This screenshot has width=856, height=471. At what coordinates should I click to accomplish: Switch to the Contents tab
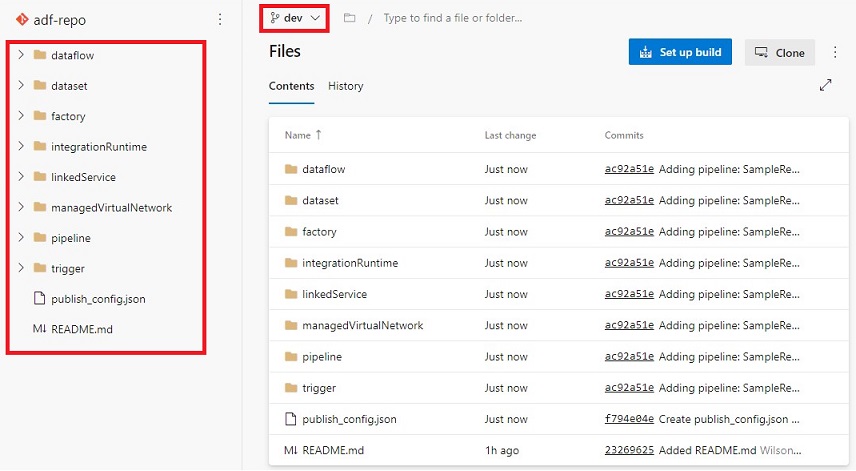click(x=292, y=86)
